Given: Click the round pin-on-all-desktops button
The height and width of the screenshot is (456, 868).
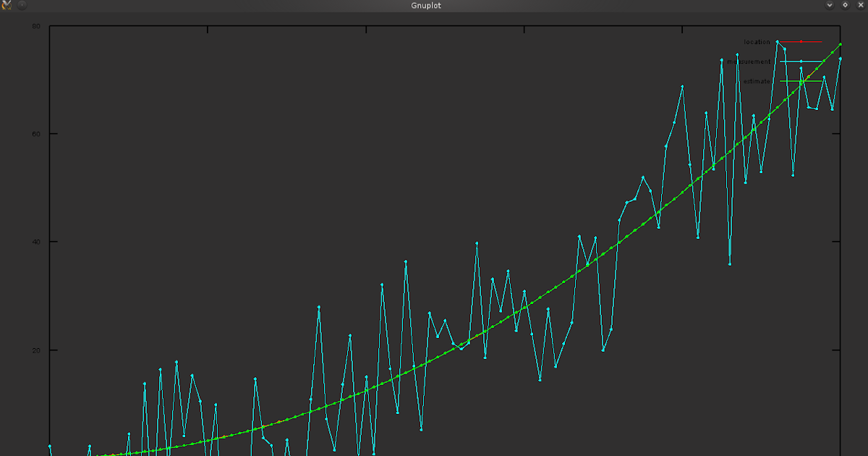Looking at the screenshot, I should tap(22, 5).
